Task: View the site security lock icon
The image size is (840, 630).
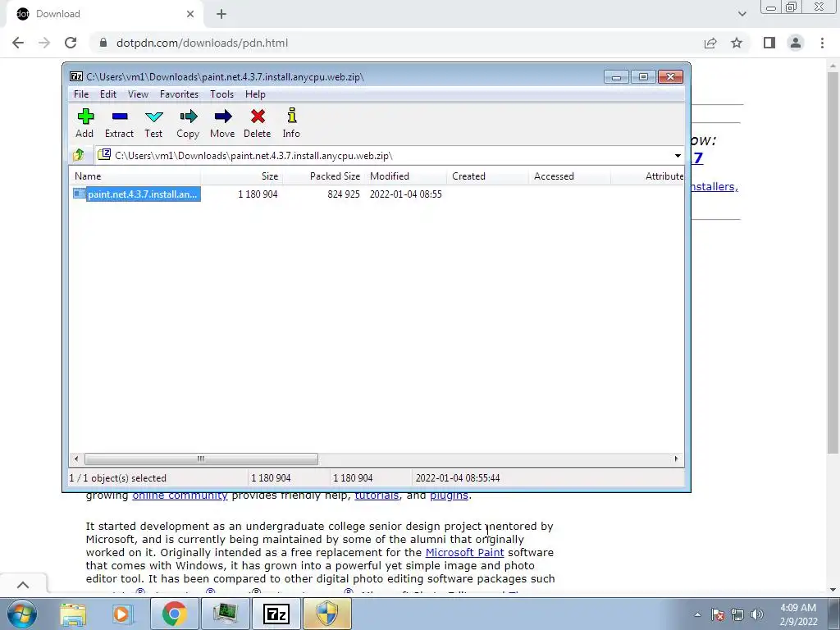Action: tap(103, 43)
